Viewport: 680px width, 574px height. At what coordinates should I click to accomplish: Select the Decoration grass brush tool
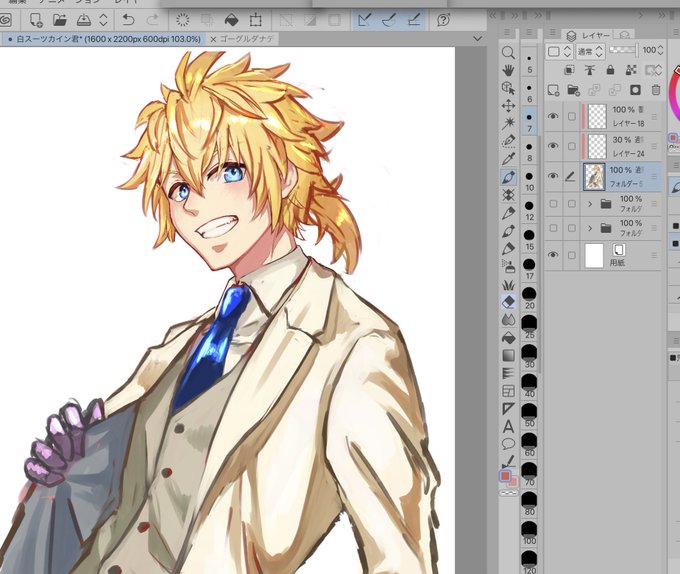coord(508,284)
